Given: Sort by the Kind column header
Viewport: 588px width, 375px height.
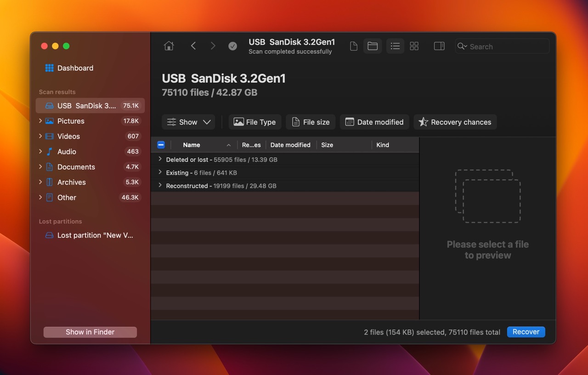Looking at the screenshot, I should pyautogui.click(x=383, y=145).
